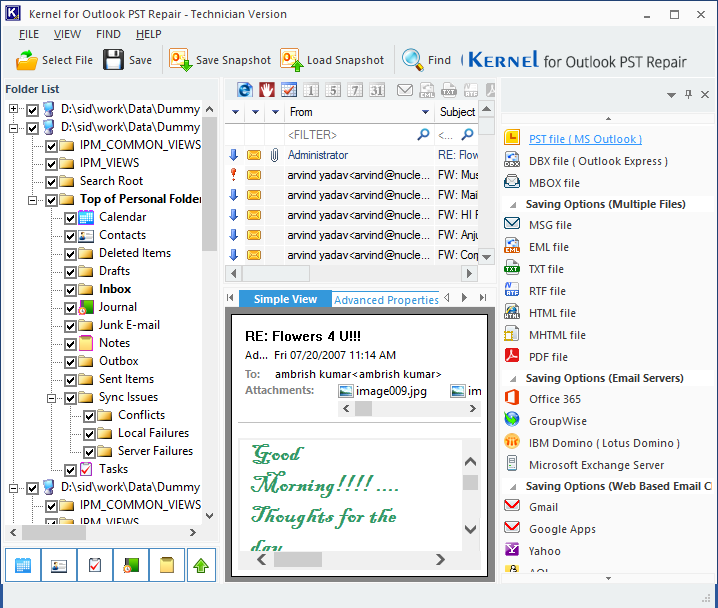
Task: Open the saving options pane dropdown arrow
Action: (x=671, y=95)
